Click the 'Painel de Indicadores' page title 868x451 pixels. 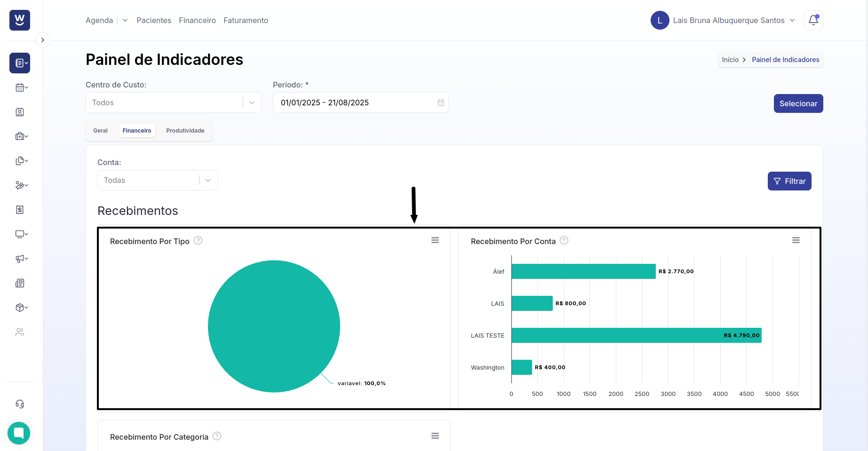[x=164, y=60]
